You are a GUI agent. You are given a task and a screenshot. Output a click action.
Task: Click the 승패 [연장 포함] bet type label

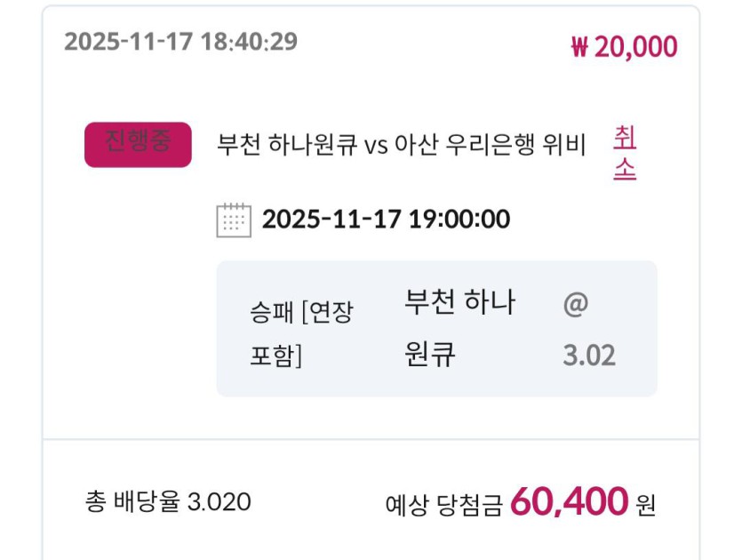coord(300,334)
